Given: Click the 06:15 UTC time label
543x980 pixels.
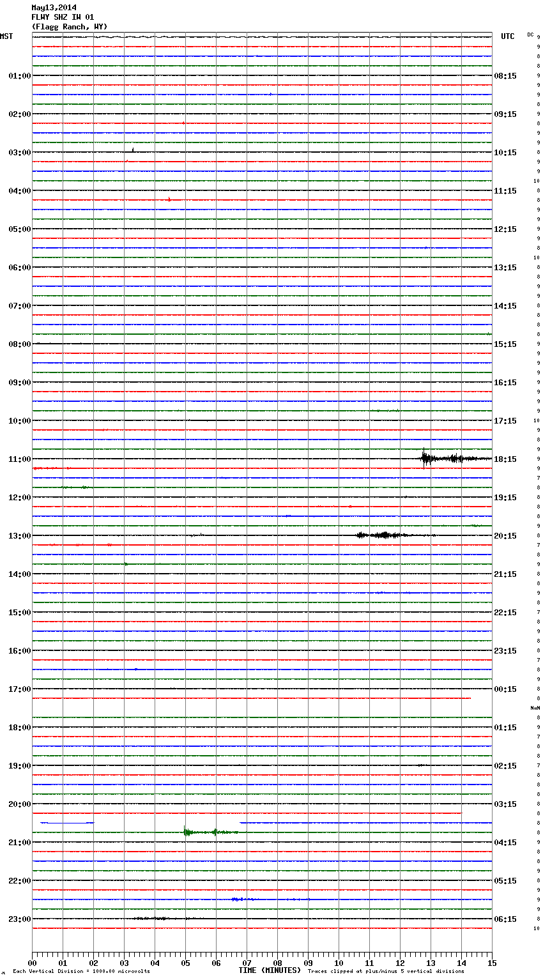Looking at the screenshot, I should pos(505,919).
